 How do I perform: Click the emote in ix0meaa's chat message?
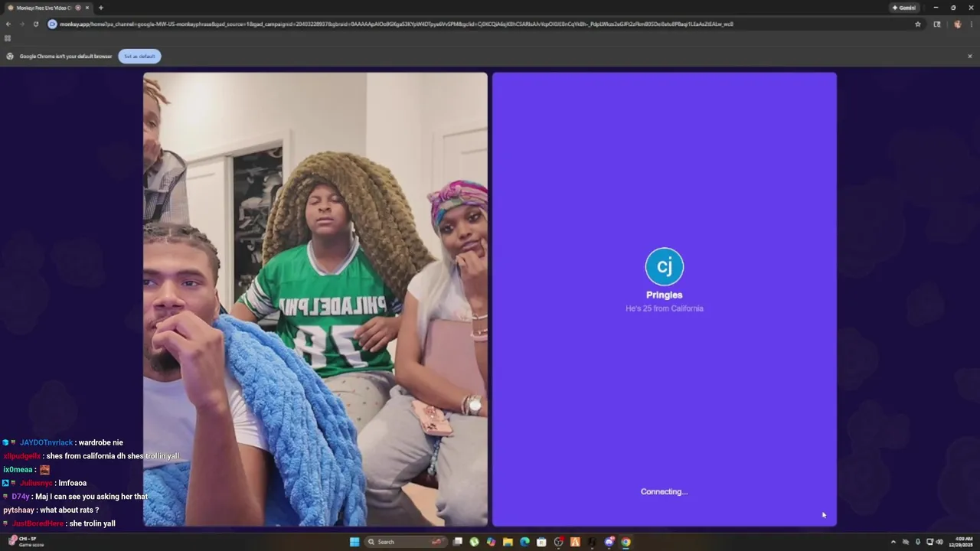tap(44, 470)
